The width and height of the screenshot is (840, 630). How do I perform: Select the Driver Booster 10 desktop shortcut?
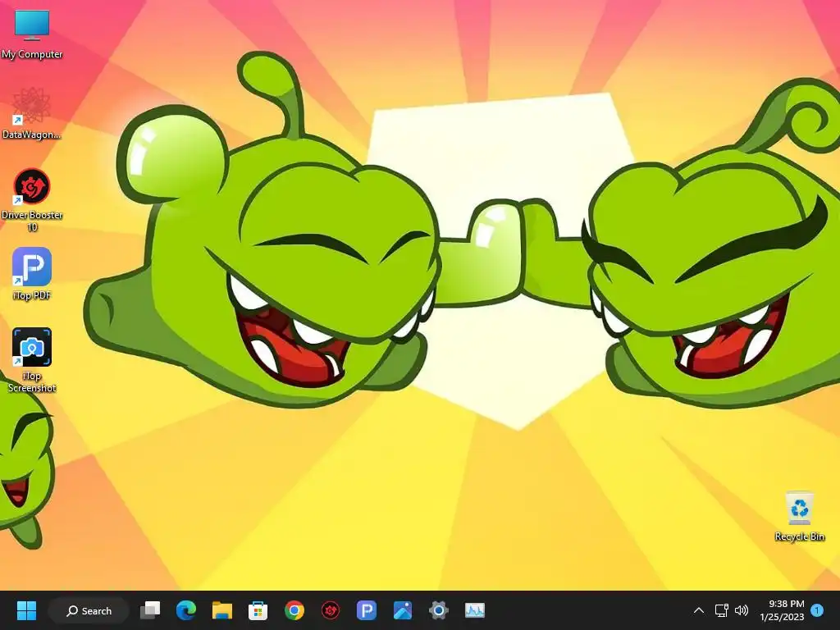(x=32, y=199)
